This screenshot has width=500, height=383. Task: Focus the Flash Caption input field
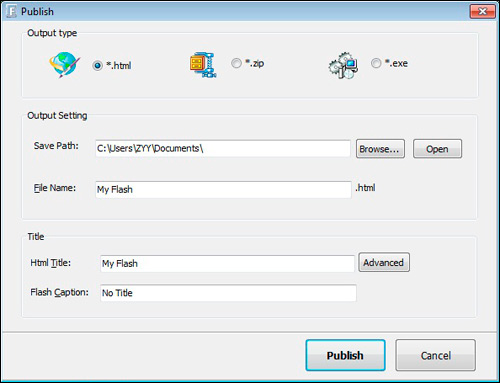coord(228,293)
